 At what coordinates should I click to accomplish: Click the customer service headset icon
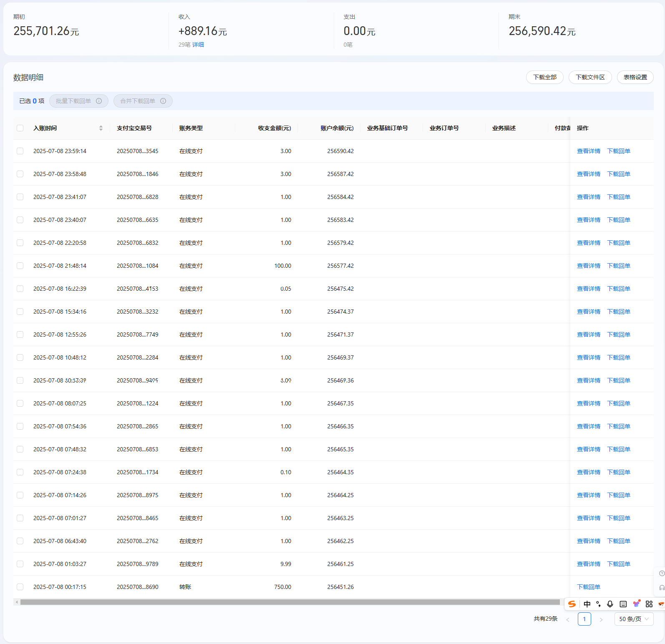click(x=662, y=587)
